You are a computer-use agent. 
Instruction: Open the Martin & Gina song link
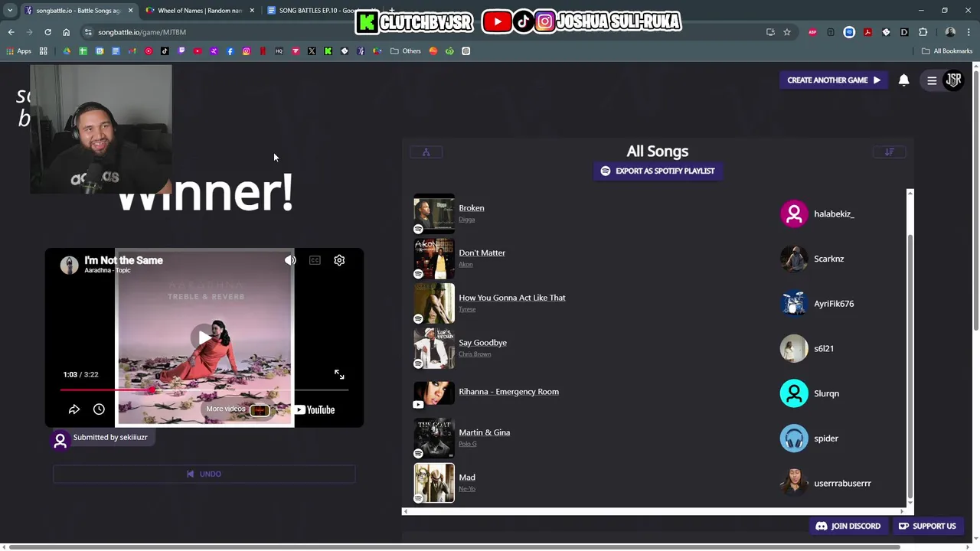[484, 432]
